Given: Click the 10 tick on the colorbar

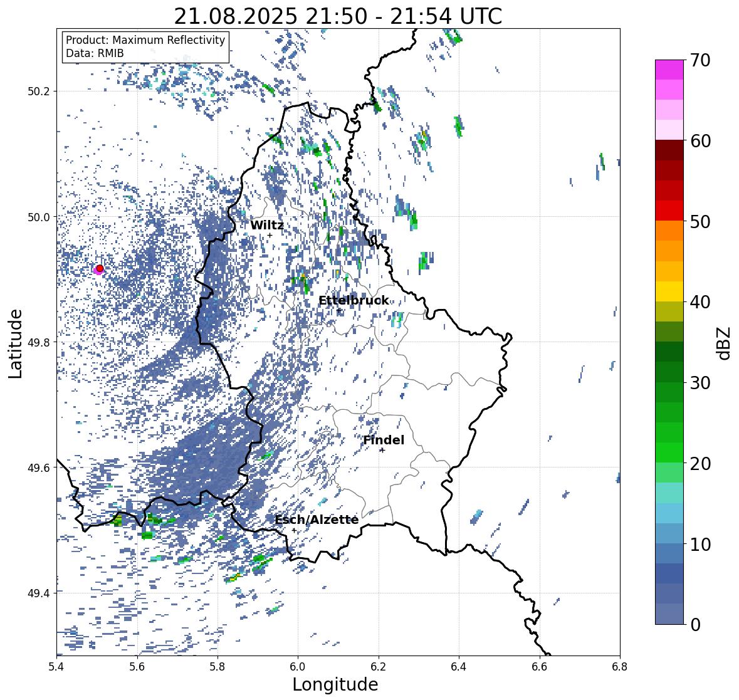Looking at the screenshot, I should [700, 543].
